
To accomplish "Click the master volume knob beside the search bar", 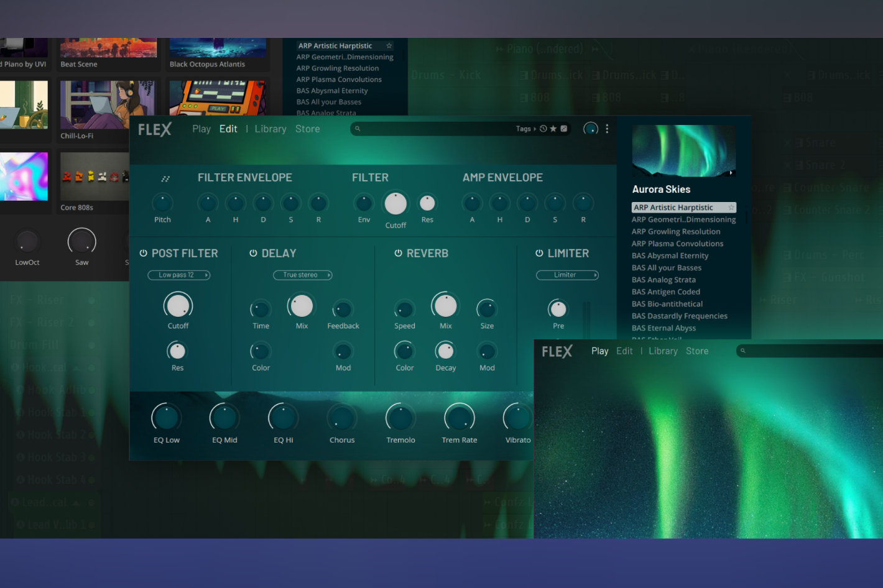I will click(x=591, y=129).
